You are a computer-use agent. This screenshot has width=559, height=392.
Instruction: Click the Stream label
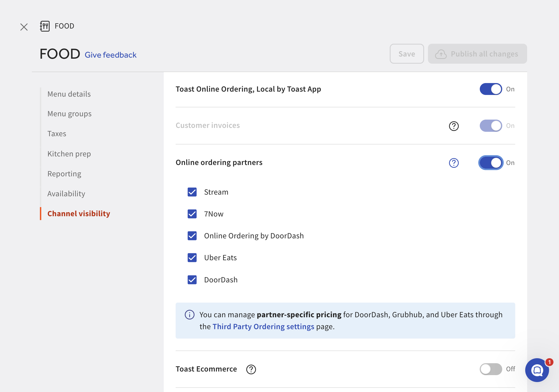point(216,192)
